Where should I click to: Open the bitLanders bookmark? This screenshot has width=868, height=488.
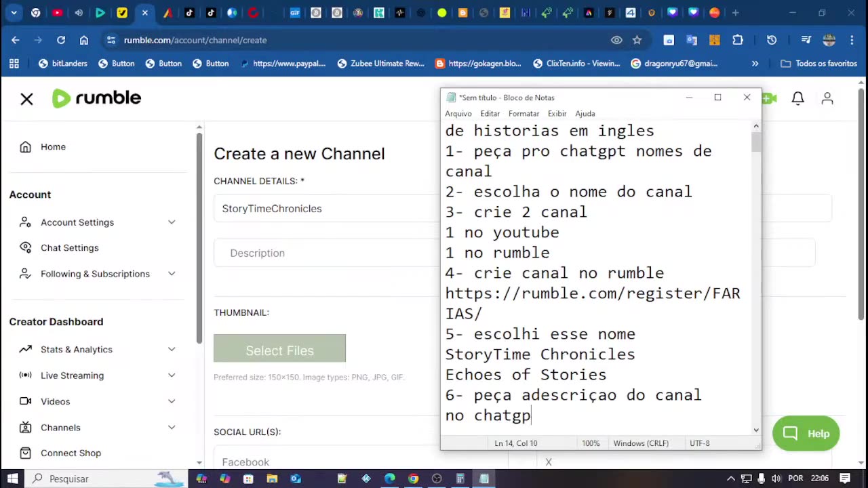(63, 64)
